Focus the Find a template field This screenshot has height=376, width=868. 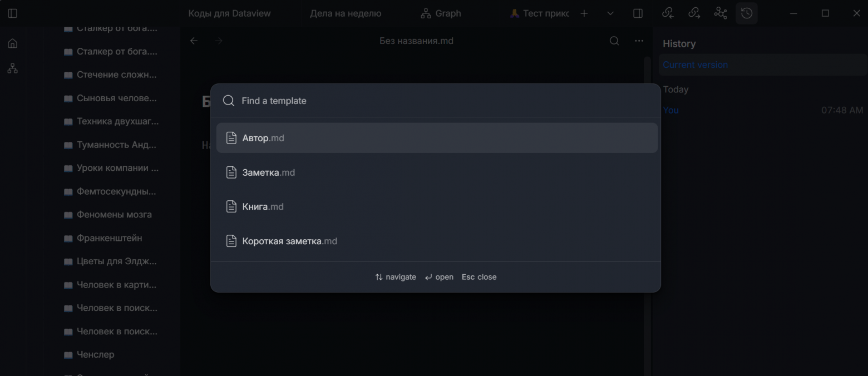(x=437, y=101)
